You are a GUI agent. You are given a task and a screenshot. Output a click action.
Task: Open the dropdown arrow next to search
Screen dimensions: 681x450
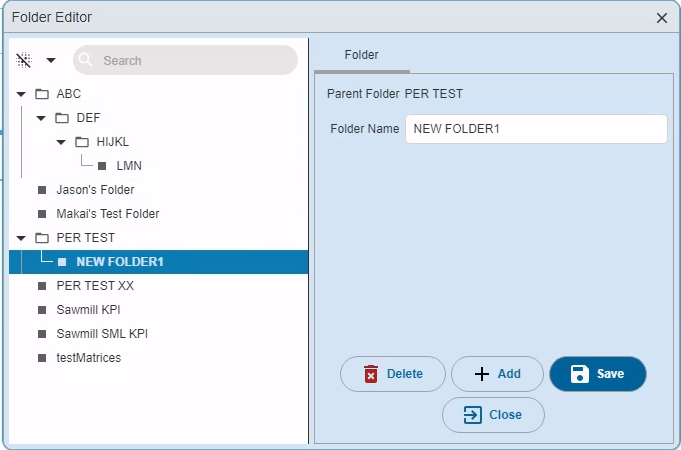tap(51, 60)
